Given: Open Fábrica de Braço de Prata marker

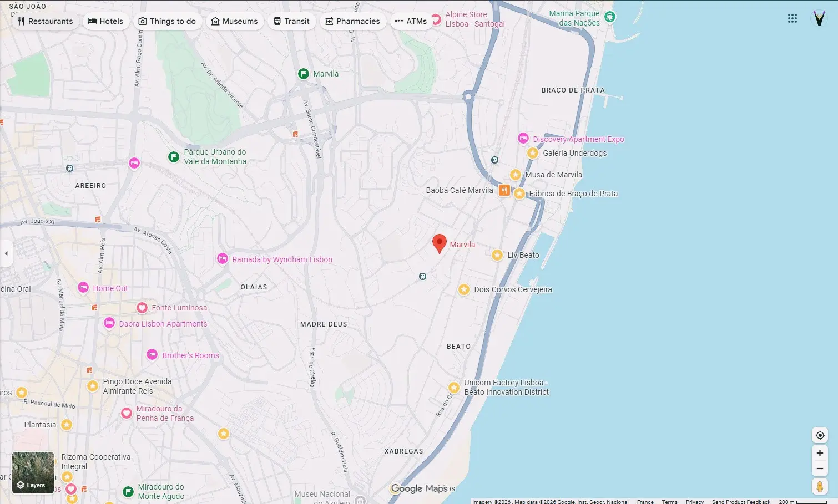Looking at the screenshot, I should [x=519, y=194].
